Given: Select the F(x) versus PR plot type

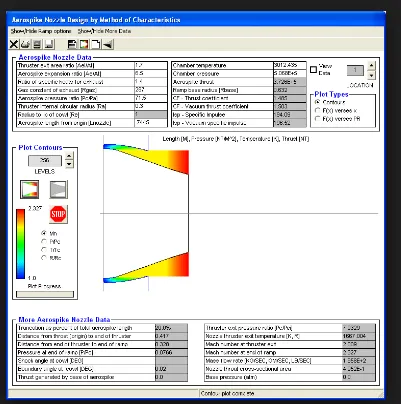Looking at the screenshot, I should click(x=317, y=119).
